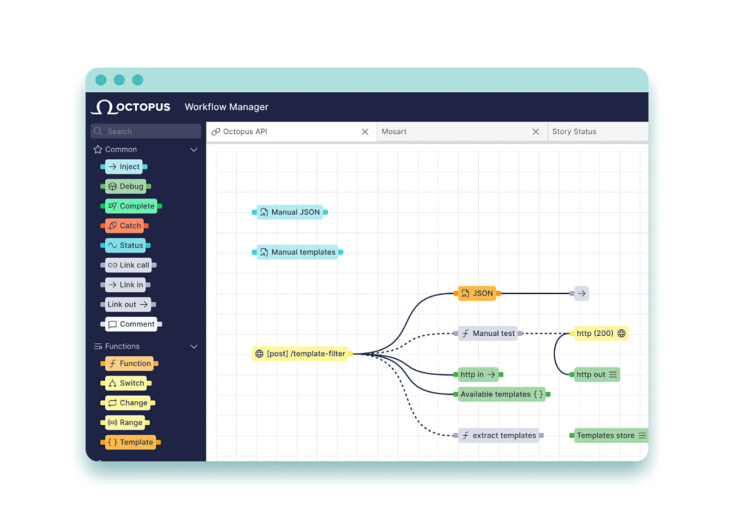This screenshot has width=734, height=529.
Task: Pick the Change node in palette
Action: [128, 403]
